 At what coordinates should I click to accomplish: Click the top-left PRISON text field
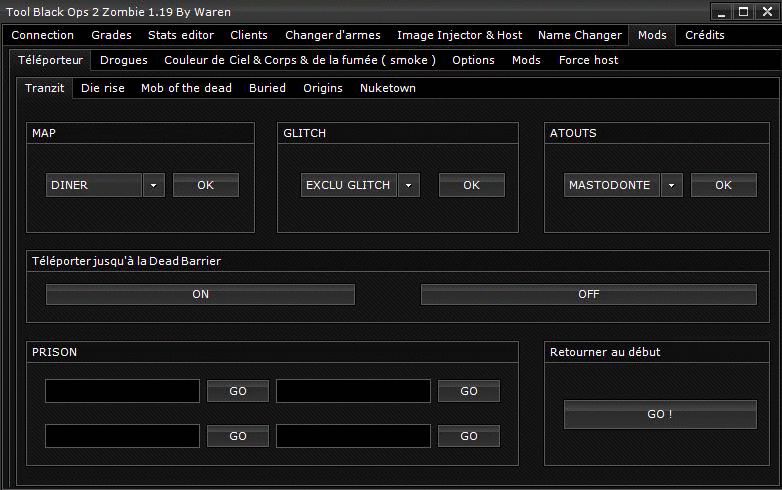122,391
